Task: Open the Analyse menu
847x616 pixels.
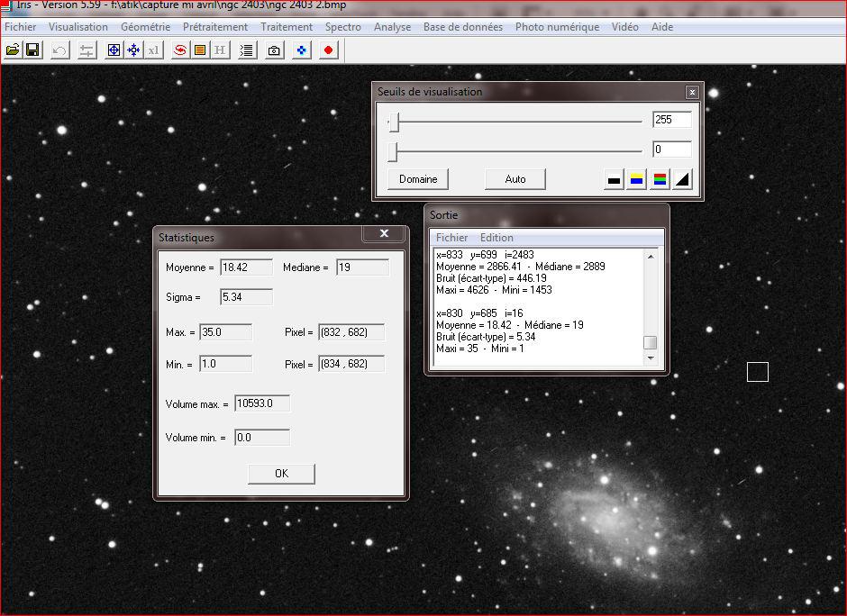Action: click(392, 27)
